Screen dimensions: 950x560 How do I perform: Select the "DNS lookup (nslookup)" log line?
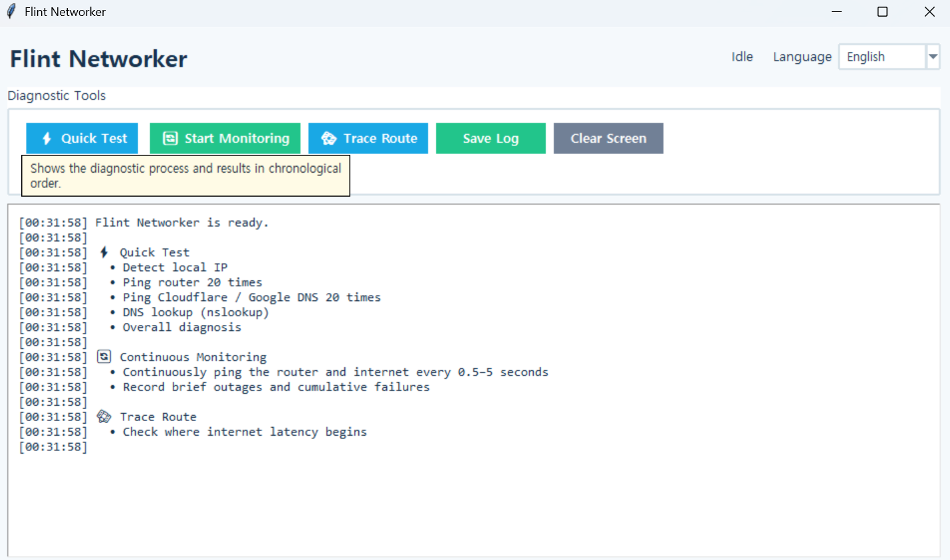coord(195,312)
